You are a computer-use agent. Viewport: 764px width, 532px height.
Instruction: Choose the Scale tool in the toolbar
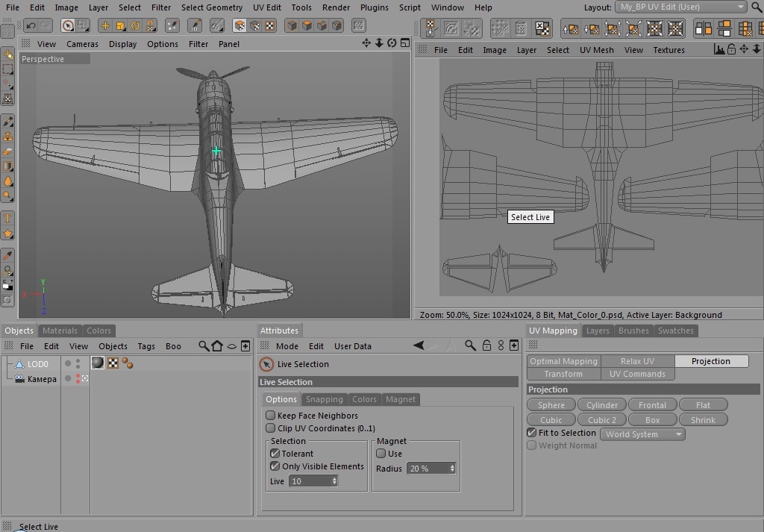tap(120, 26)
